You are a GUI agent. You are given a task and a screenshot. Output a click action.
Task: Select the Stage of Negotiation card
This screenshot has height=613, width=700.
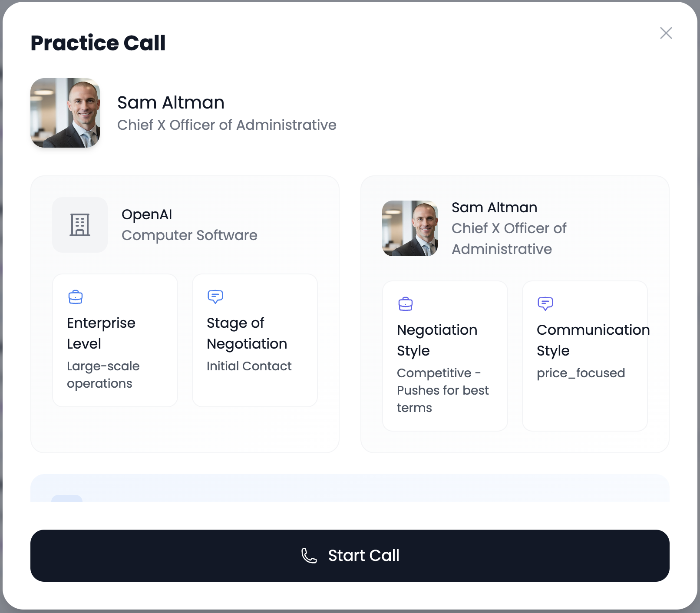255,340
